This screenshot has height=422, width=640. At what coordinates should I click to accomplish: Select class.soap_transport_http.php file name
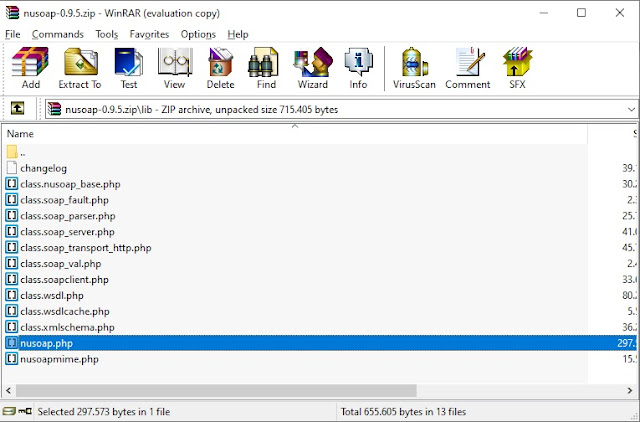86,248
